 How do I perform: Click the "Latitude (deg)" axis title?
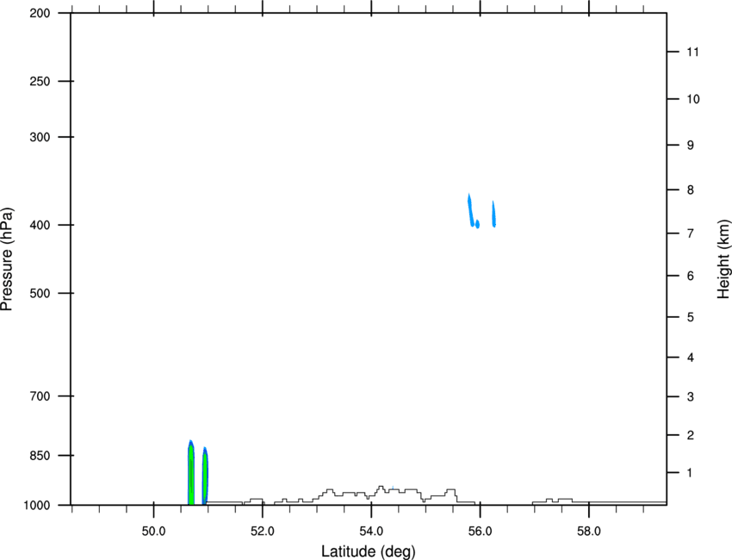369,551
